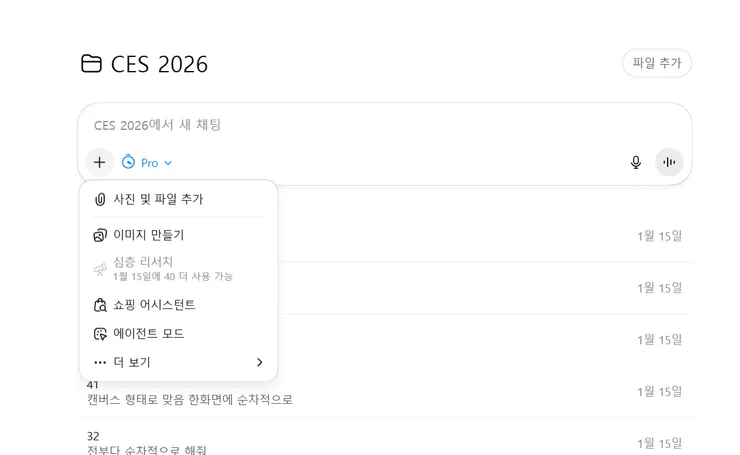This screenshot has height=455, width=740.
Task: Enable 에이전트 모드 in the menu
Action: point(148,333)
